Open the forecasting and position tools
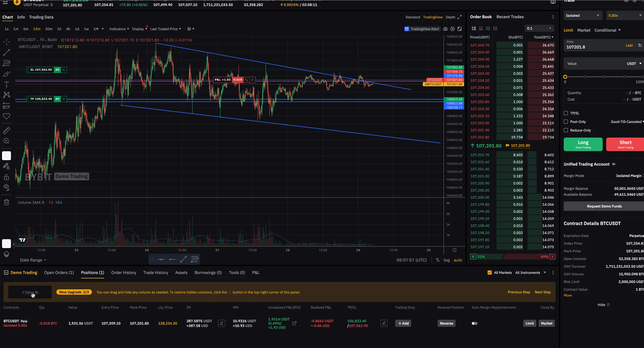The height and width of the screenshot is (348, 644). (x=6, y=106)
